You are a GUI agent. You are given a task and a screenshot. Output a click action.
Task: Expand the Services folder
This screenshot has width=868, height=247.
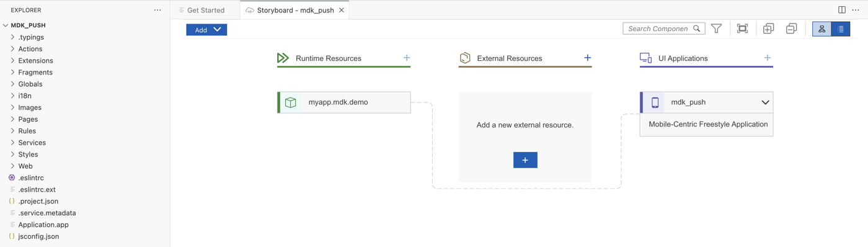click(x=12, y=143)
